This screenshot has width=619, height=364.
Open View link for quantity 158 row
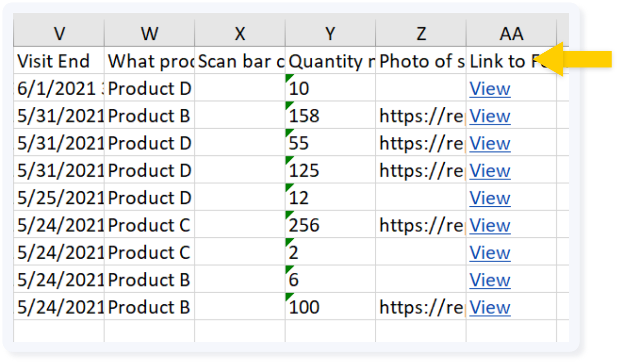(489, 116)
